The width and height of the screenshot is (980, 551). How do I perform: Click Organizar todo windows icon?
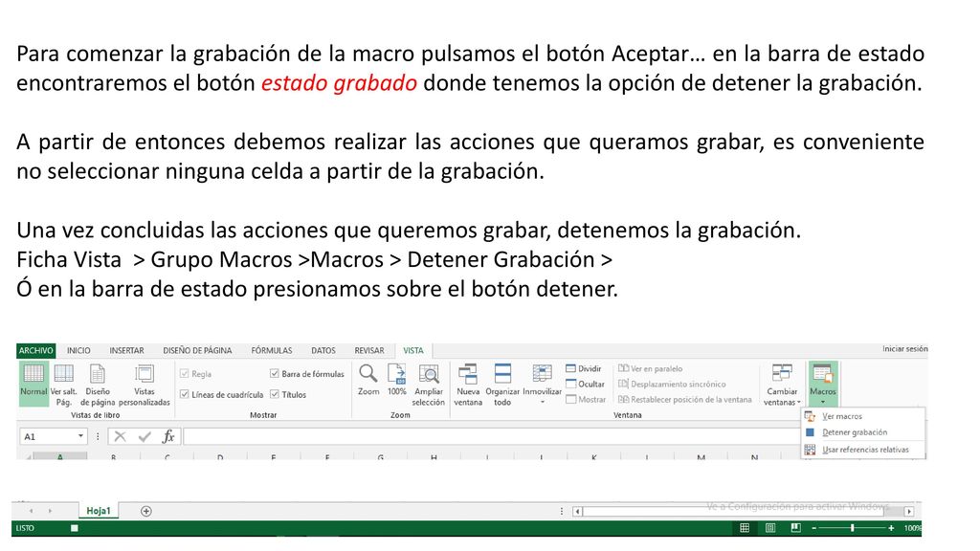point(502,384)
